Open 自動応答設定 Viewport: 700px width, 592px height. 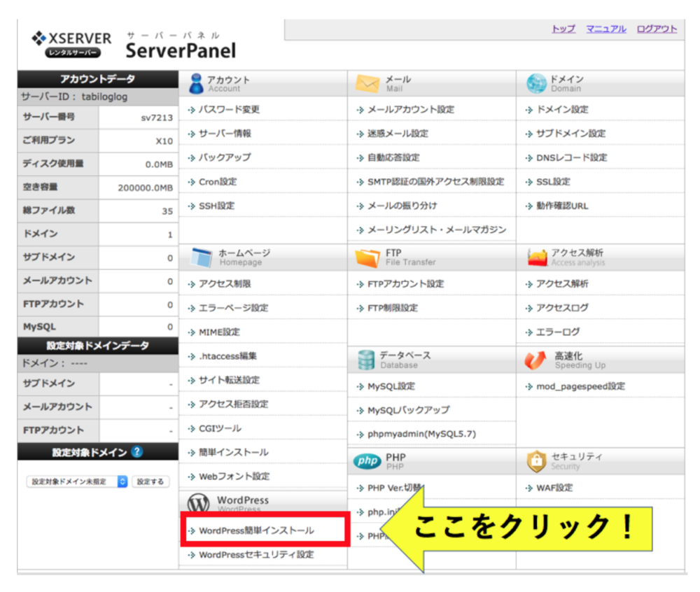pos(393,157)
